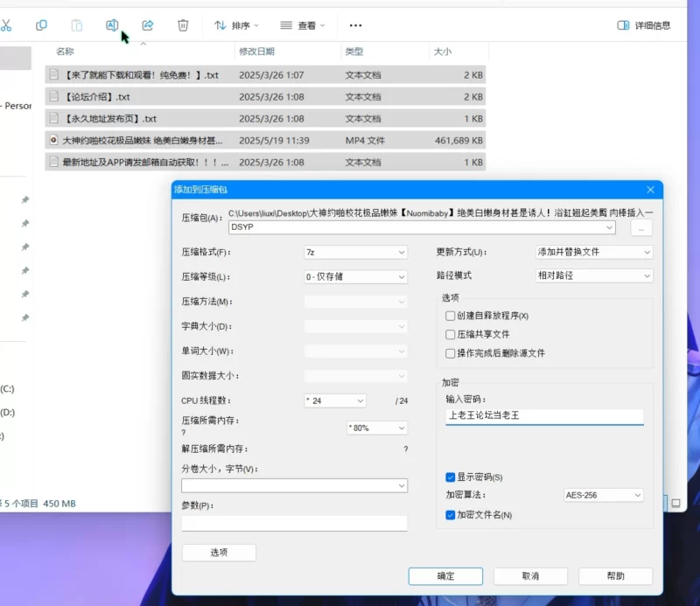
Task: Click the thumbnail view icon in Explorer status bar
Action: [x=675, y=504]
